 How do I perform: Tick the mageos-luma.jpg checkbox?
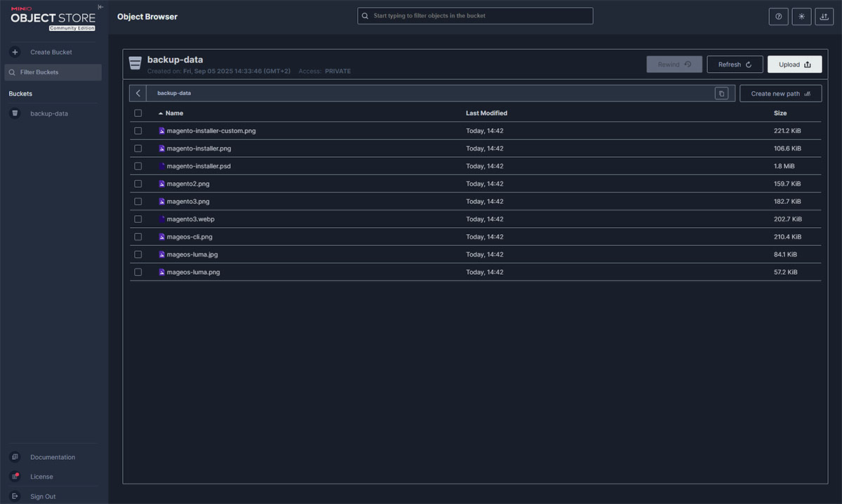coord(138,254)
